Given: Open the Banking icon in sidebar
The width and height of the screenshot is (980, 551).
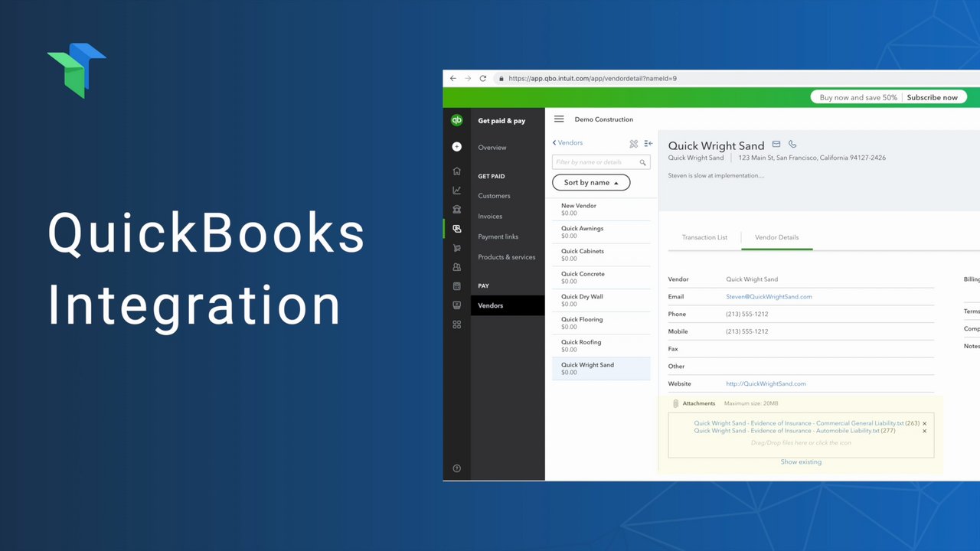Looking at the screenshot, I should pos(456,209).
